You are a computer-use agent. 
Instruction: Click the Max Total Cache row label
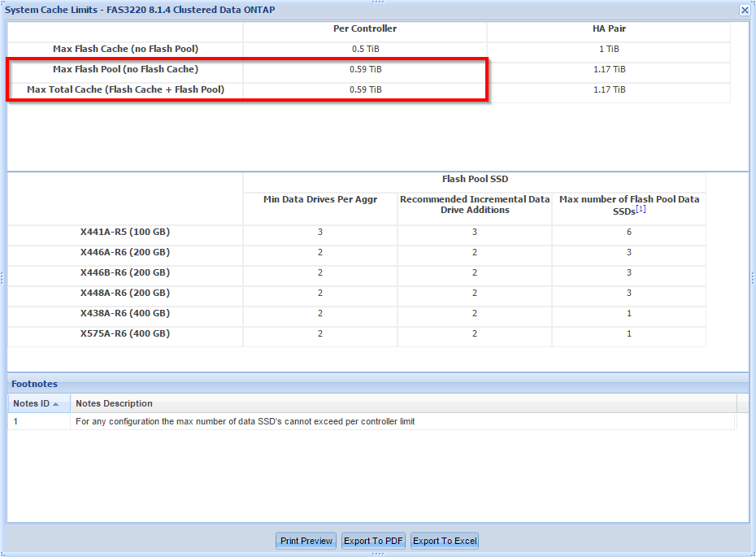[x=125, y=89]
